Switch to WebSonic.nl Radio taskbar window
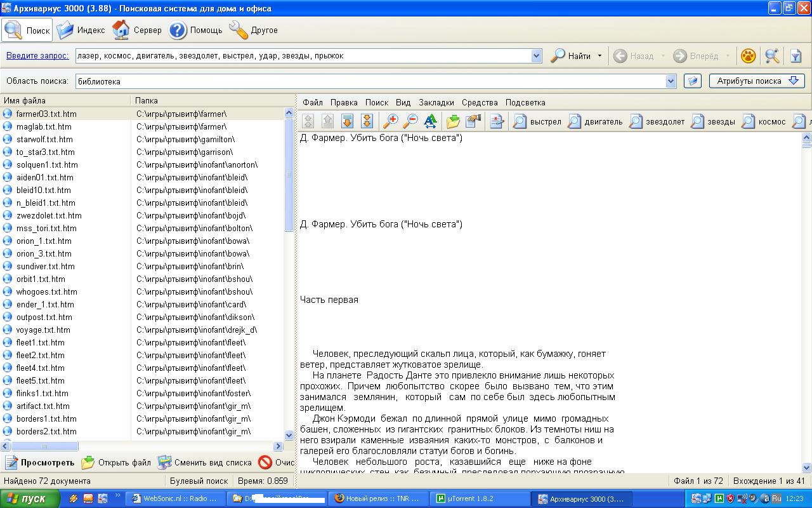 coord(176,498)
